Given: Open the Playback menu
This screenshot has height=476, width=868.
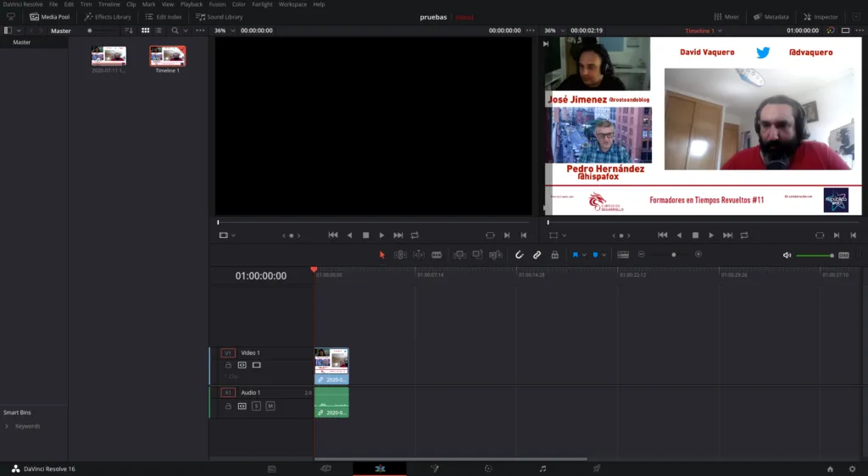Looking at the screenshot, I should coord(191,4).
